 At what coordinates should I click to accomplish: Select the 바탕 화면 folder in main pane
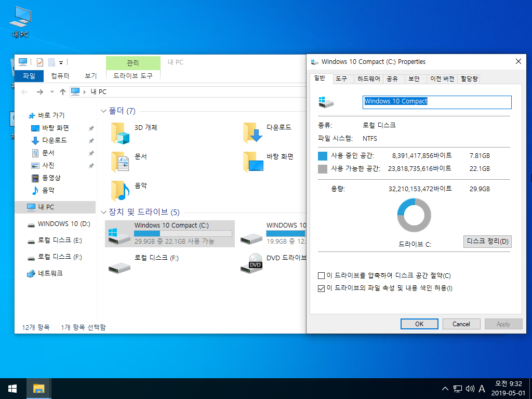(269, 162)
